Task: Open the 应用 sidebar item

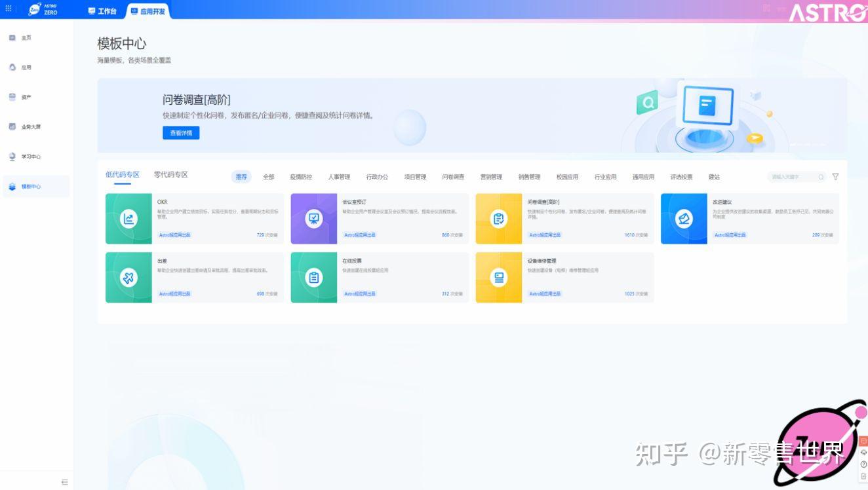Action: [x=24, y=67]
